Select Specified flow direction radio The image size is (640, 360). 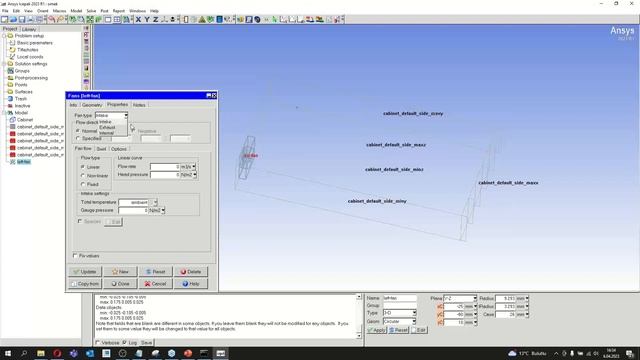click(78, 138)
